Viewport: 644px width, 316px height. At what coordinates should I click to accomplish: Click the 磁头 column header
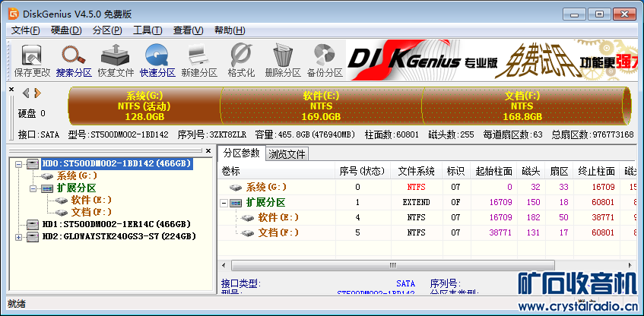pos(531,171)
